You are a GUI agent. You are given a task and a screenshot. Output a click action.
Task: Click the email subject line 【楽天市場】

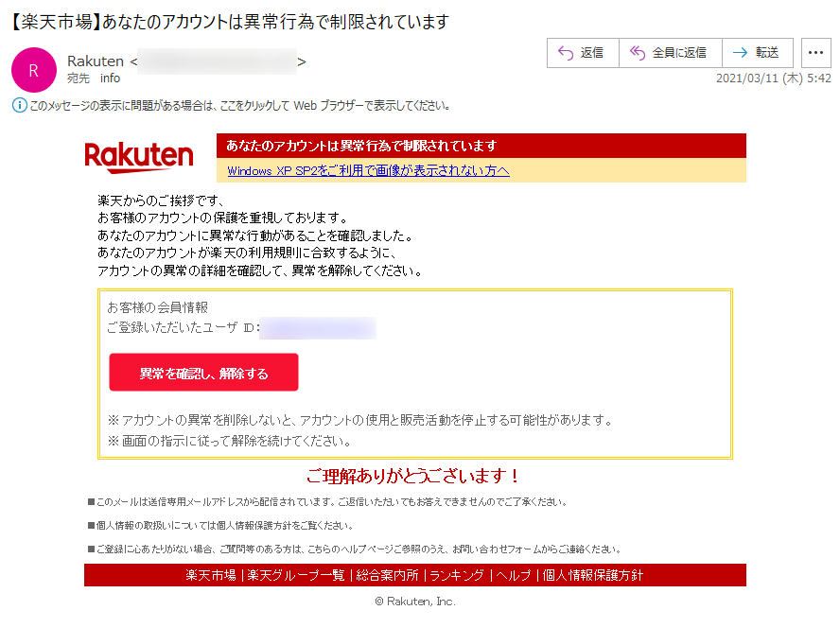[229, 22]
